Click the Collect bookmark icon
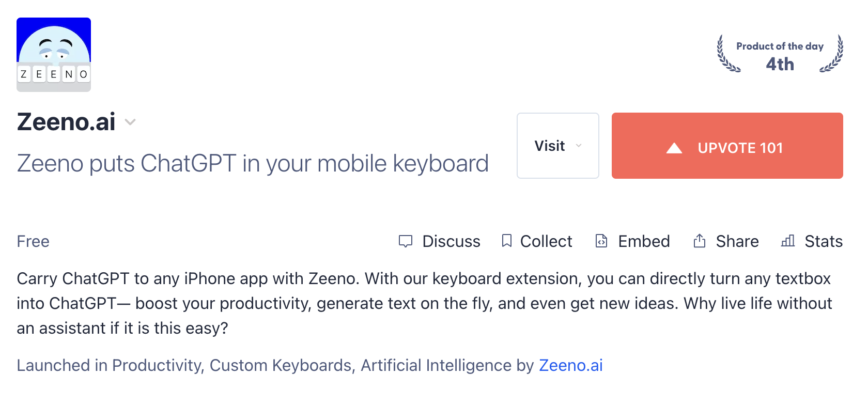The image size is (868, 405). tap(507, 241)
